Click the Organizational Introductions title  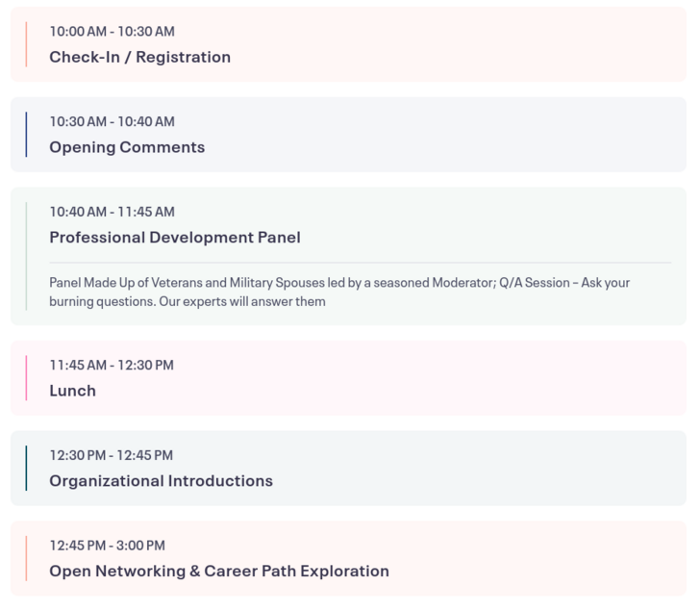click(x=161, y=480)
